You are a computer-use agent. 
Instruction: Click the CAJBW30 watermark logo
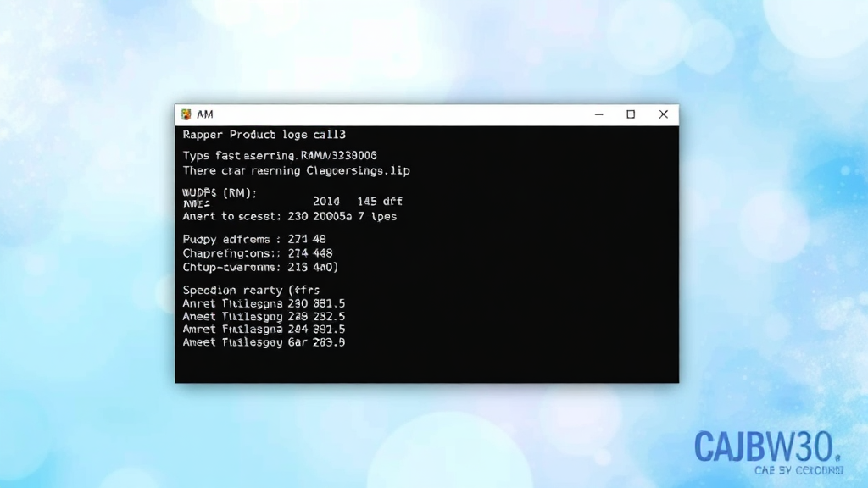click(767, 447)
